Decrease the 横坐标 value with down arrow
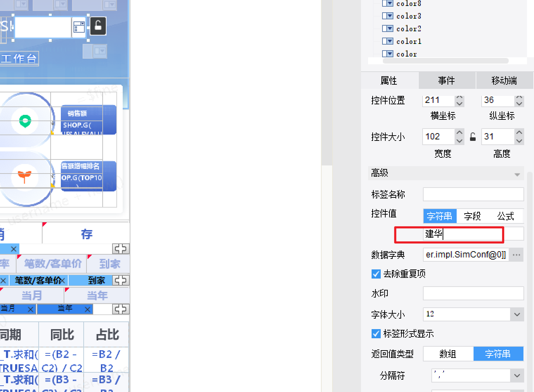Image resolution: width=534 pixels, height=392 pixels. pos(459,104)
